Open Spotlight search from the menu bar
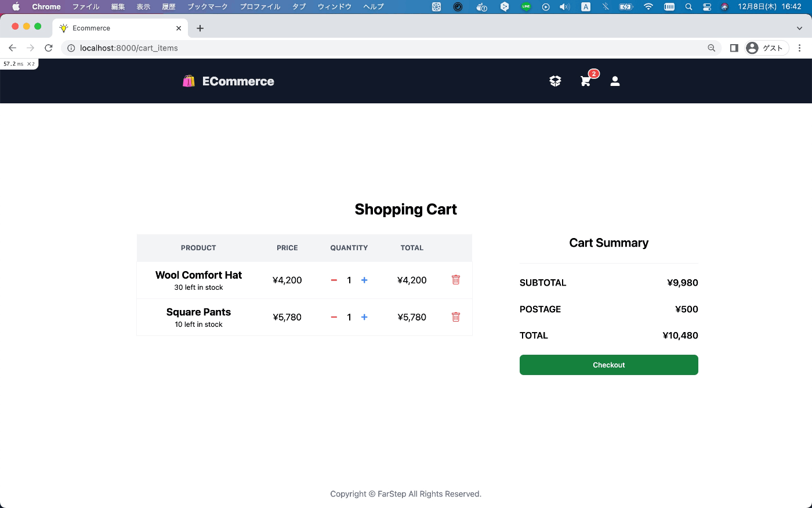The image size is (812, 508). 688,7
